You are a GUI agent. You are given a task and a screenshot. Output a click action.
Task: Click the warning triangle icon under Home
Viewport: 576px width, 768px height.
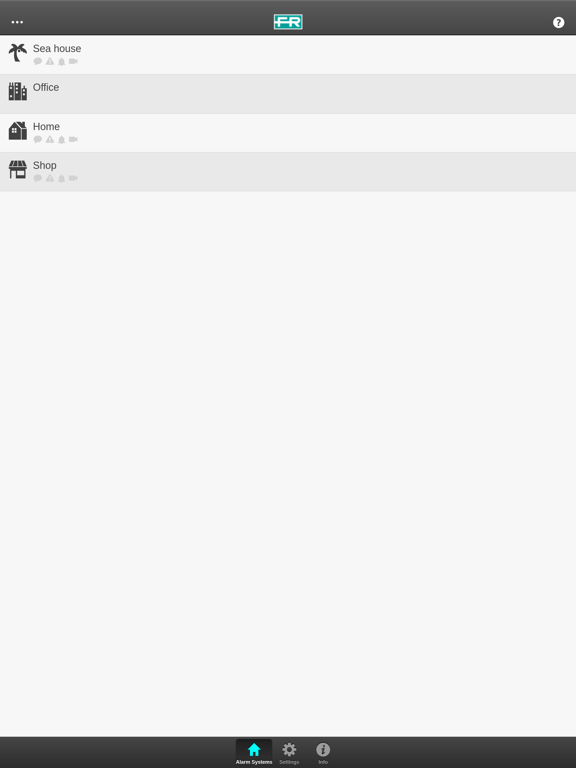click(50, 140)
